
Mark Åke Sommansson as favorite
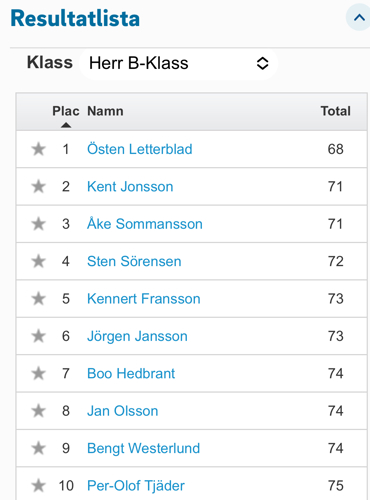[38, 224]
